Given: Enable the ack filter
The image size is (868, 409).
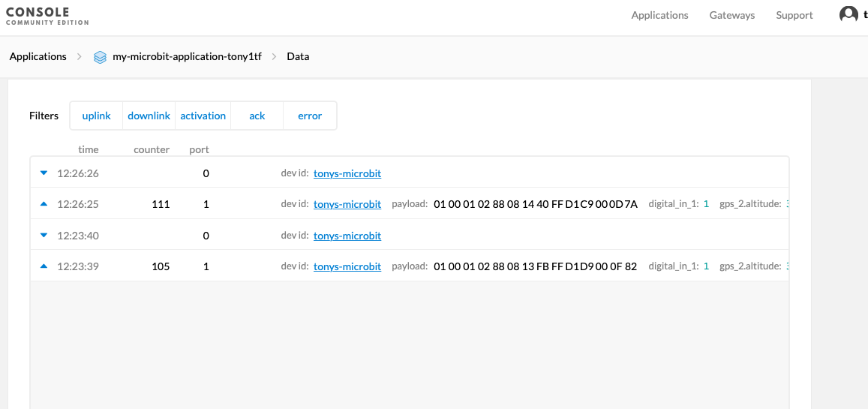Looking at the screenshot, I should [257, 116].
